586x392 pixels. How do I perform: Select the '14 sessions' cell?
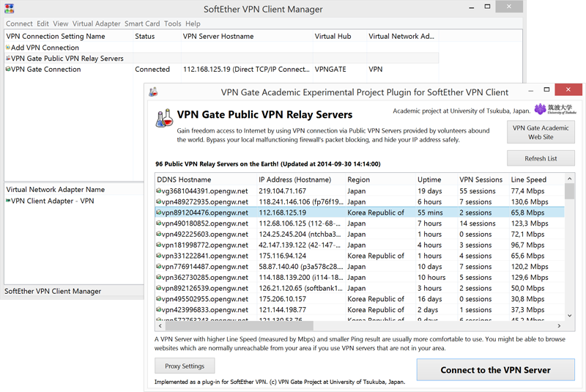pos(478,223)
